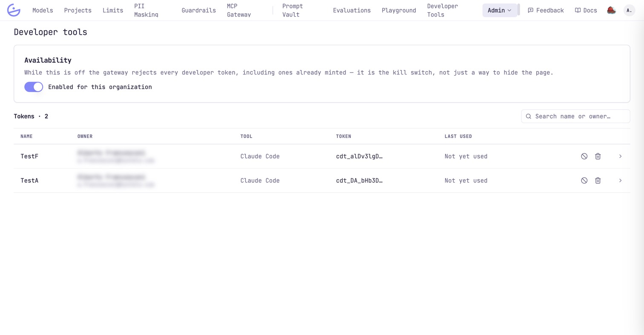Click the TestF token name
Screen dimensions: 644x335
tap(29, 156)
